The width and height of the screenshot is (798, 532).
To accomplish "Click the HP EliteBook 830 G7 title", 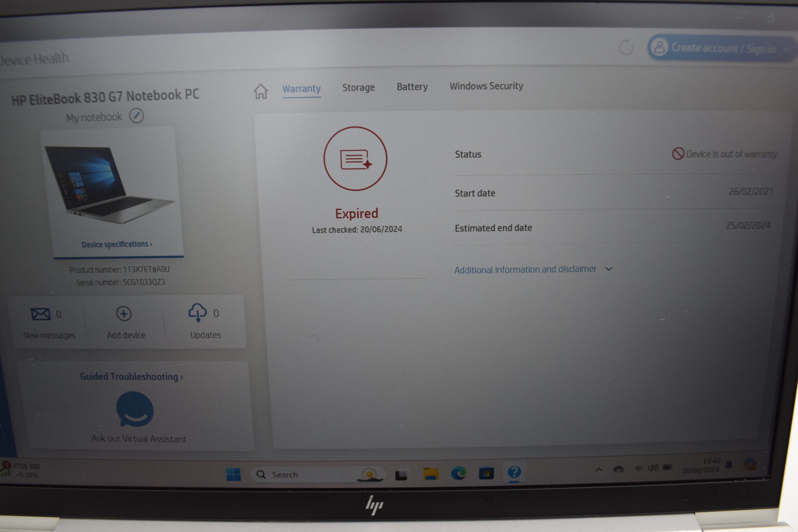I will click(x=105, y=97).
